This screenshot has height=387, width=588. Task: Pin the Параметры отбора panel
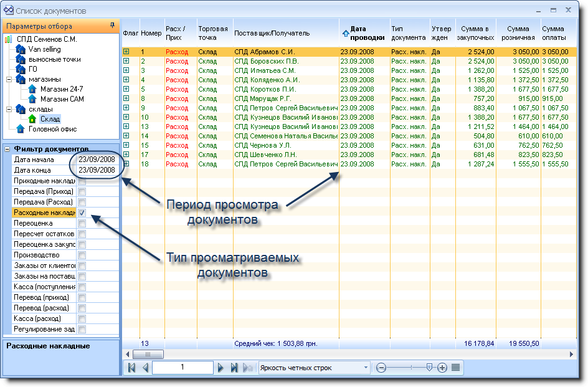(x=112, y=26)
